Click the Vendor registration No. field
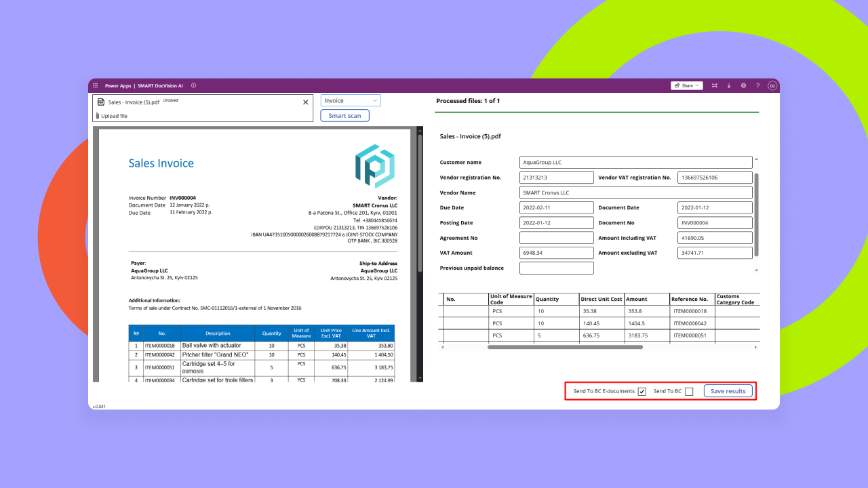This screenshot has width=868, height=488. tap(557, 178)
